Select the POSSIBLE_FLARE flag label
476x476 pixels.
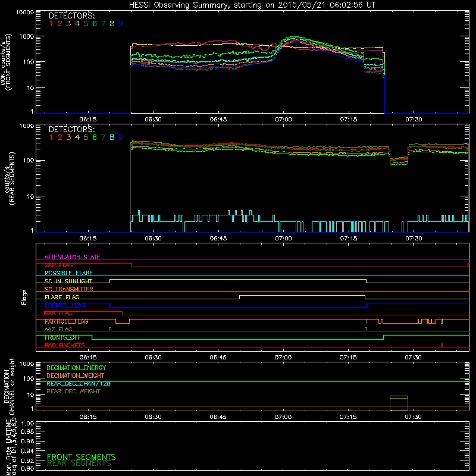[68, 273]
